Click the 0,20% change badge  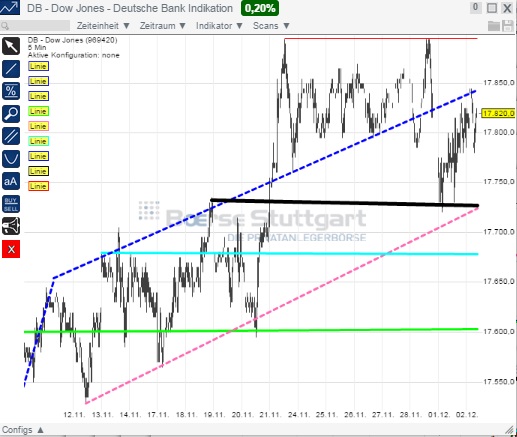click(x=260, y=8)
